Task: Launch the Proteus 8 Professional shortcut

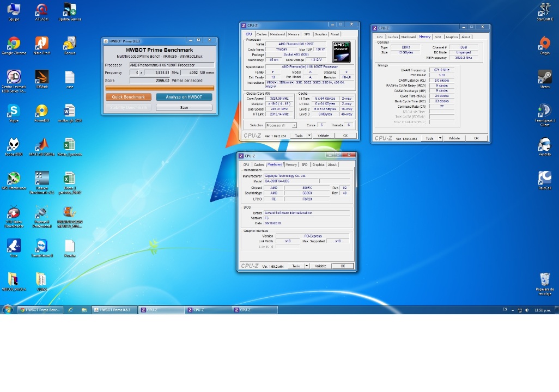Action: 42,216
